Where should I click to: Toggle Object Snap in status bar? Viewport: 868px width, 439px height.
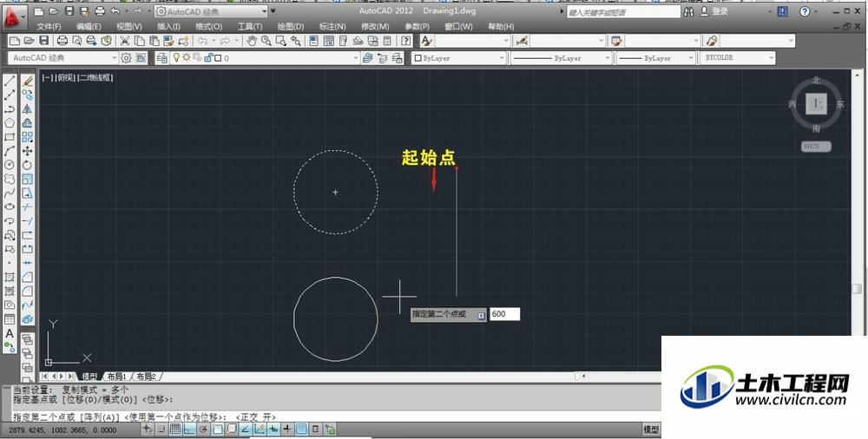(x=217, y=429)
